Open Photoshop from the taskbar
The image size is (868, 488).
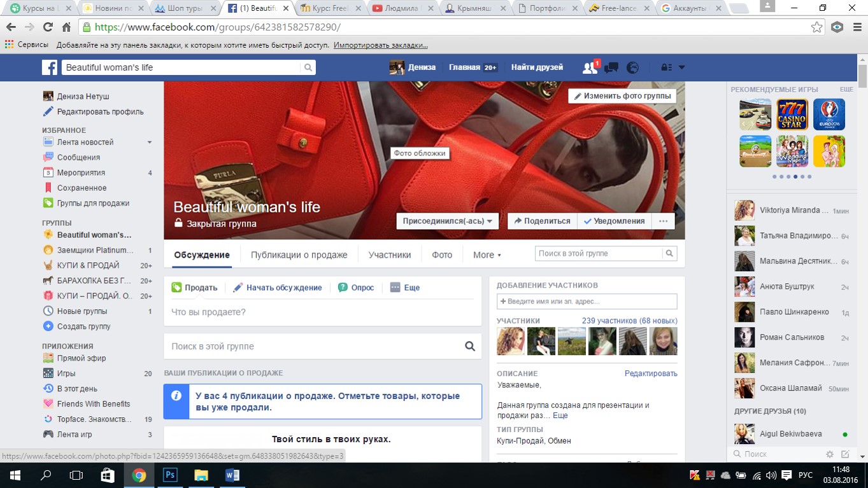click(170, 475)
